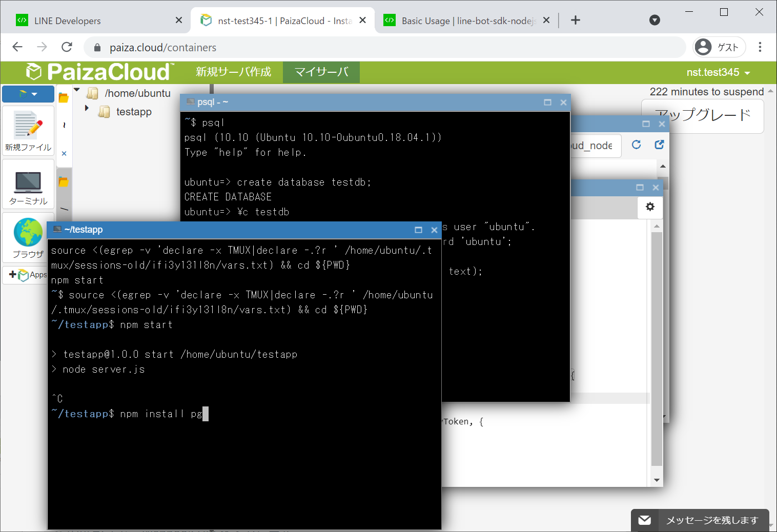The width and height of the screenshot is (777, 532).
Task: Collapse the /home/ubuntu tree folder arrow
Action: [77, 90]
